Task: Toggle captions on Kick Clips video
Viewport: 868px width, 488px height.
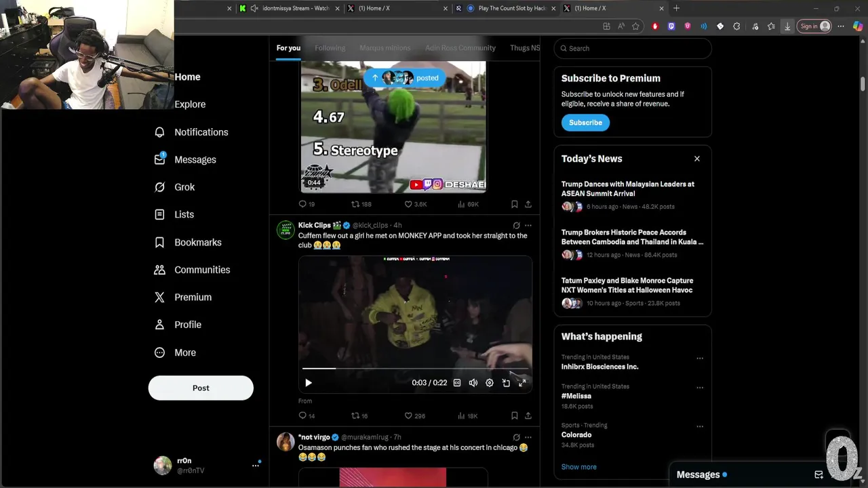Action: (x=457, y=383)
